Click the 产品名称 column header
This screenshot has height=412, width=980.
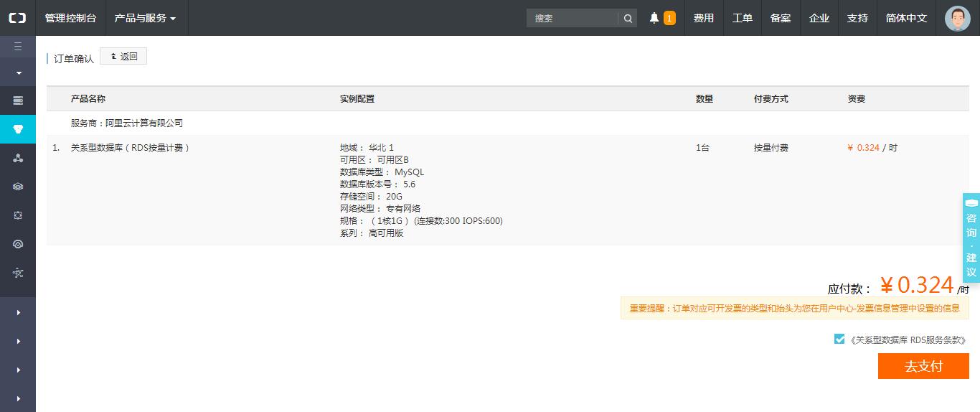point(88,99)
